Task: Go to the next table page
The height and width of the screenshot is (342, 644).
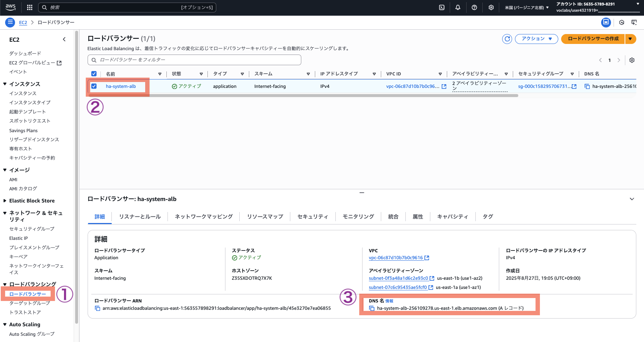Action: 619,60
